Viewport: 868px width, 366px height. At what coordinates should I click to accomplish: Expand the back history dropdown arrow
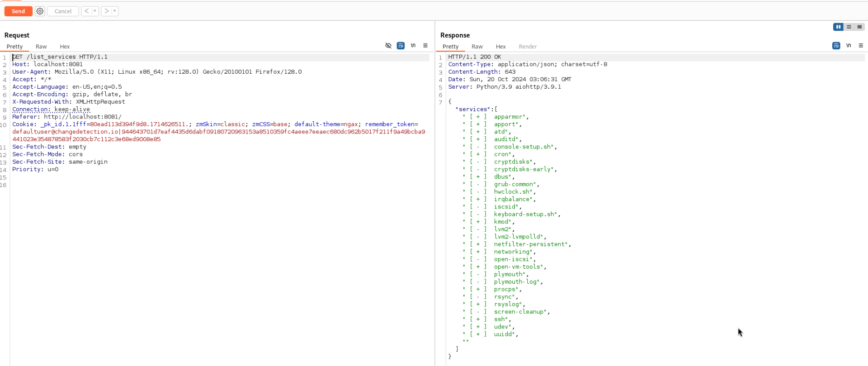coord(95,11)
